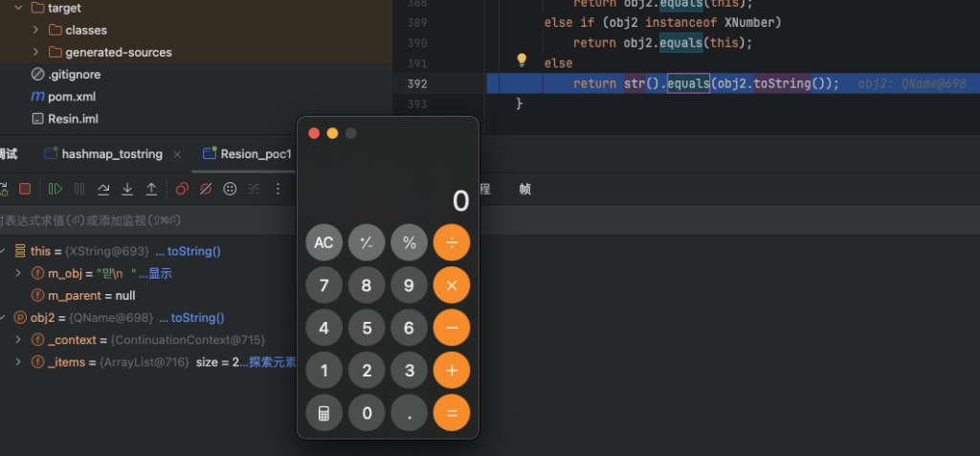
Task: Expand the generated-sources folder
Action: [x=36, y=53]
